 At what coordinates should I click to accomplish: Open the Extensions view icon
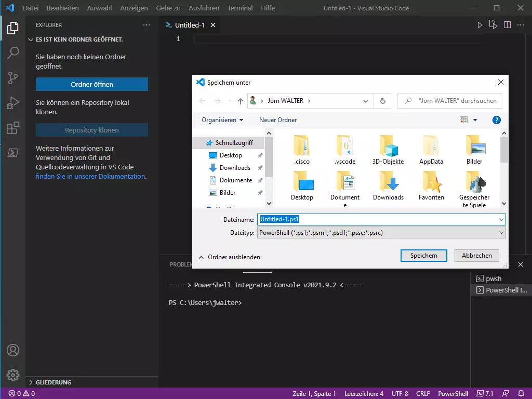[13, 128]
